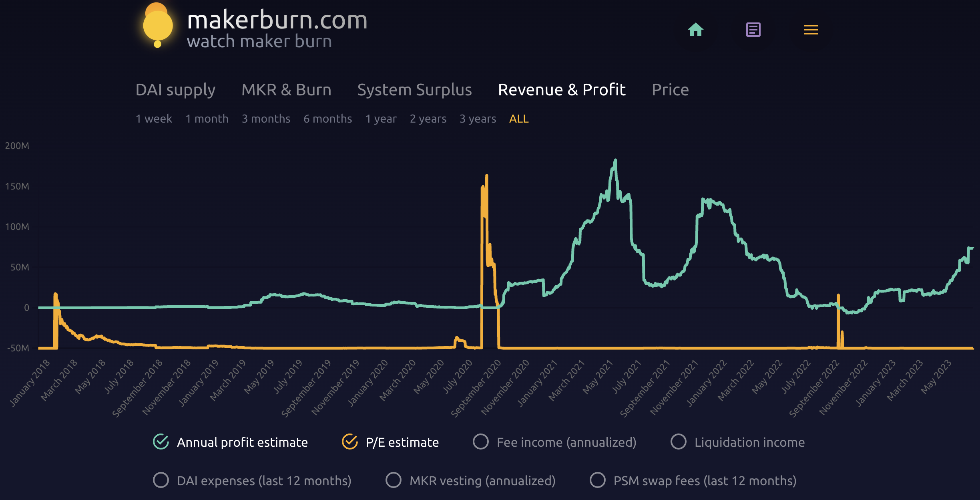The image size is (980, 500).
Task: Click the makerburn.com site title
Action: tap(277, 20)
